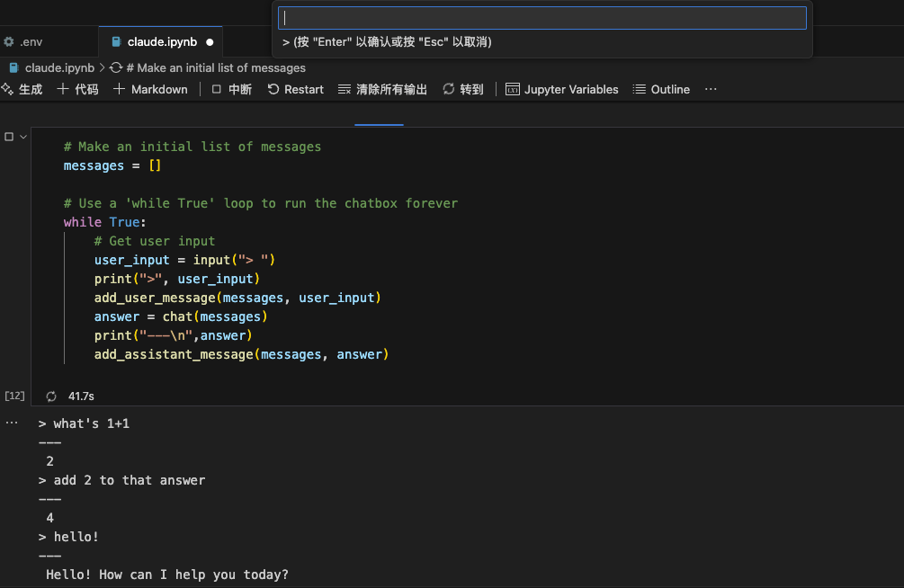Expand the run options chevron beside the cell
This screenshot has width=904, height=588.
click(22, 137)
